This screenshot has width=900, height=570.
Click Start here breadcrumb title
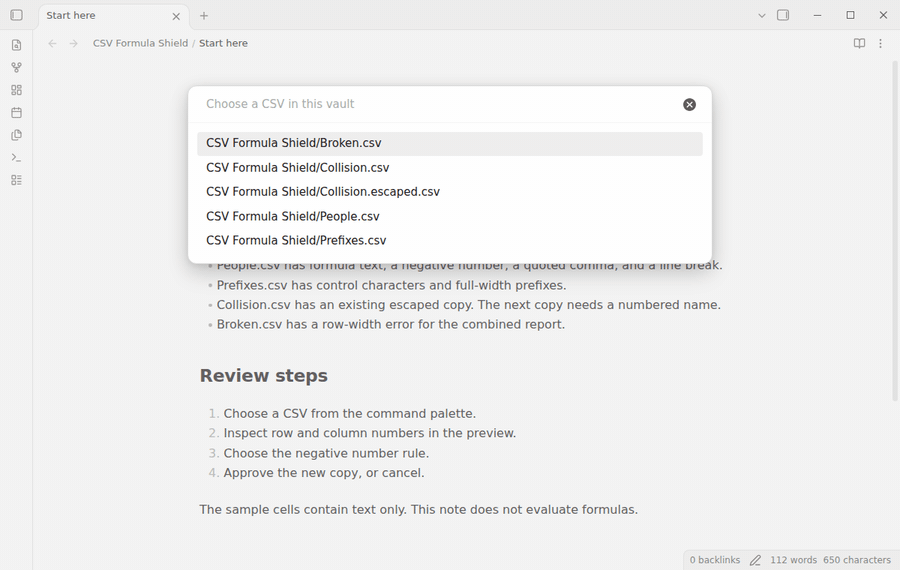coord(223,43)
